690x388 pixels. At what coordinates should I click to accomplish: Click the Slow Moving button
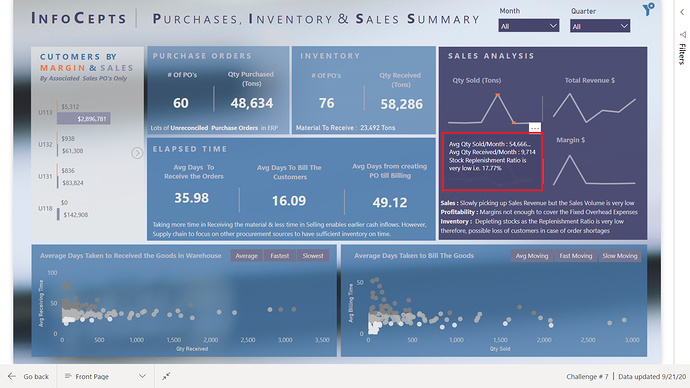(x=620, y=256)
